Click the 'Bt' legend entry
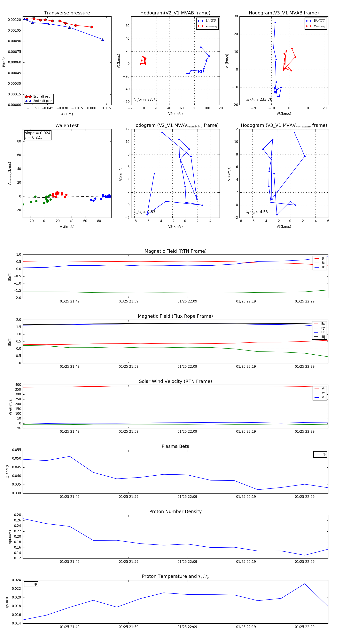Viewport: 351px width, 644px height. (320, 263)
